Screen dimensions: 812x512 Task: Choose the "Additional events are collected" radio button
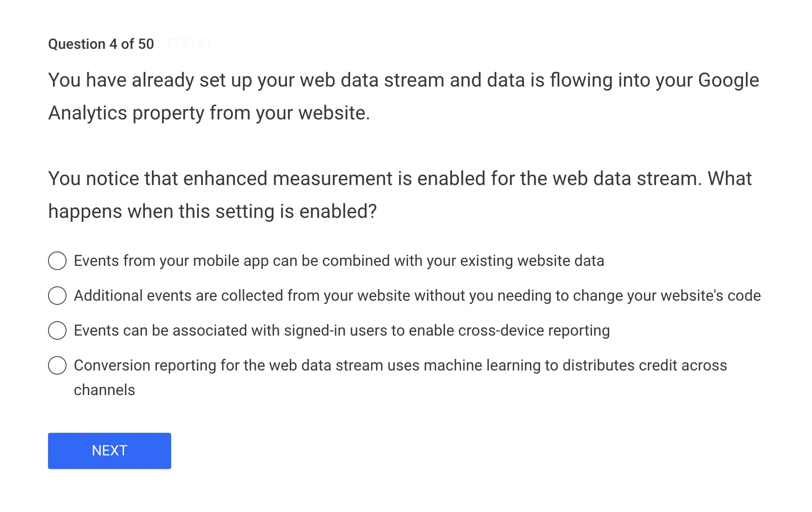57,296
